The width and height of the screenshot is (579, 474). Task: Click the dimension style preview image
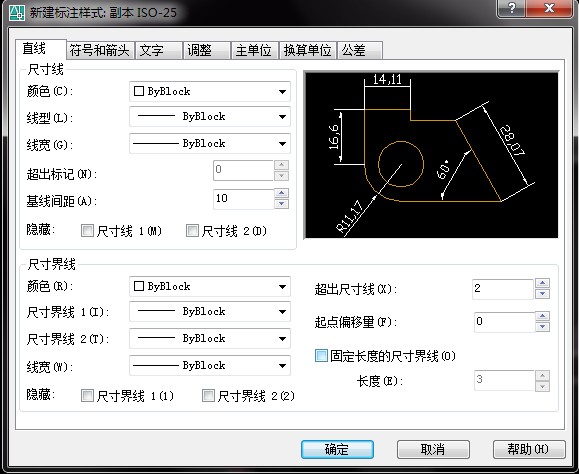pyautogui.click(x=431, y=155)
